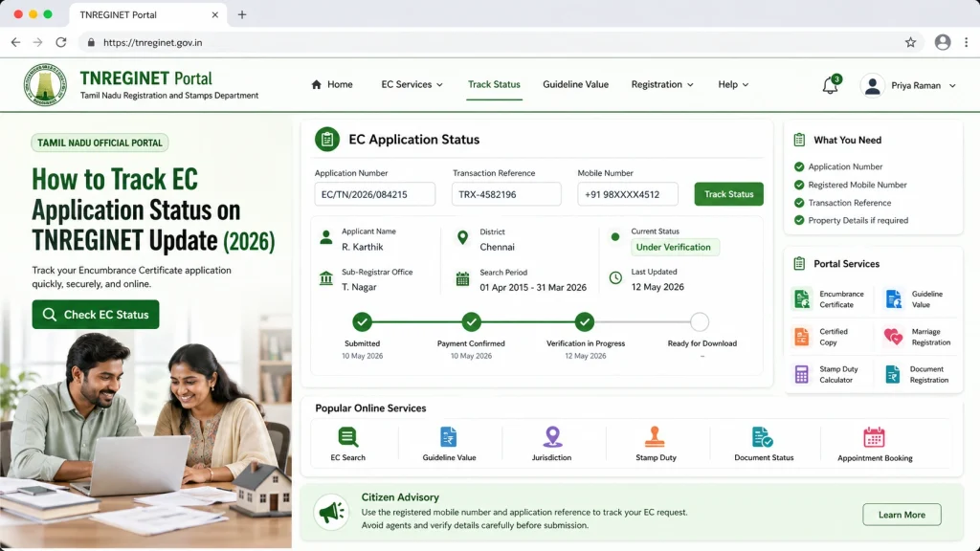Open EC Search service icon

coord(348,436)
